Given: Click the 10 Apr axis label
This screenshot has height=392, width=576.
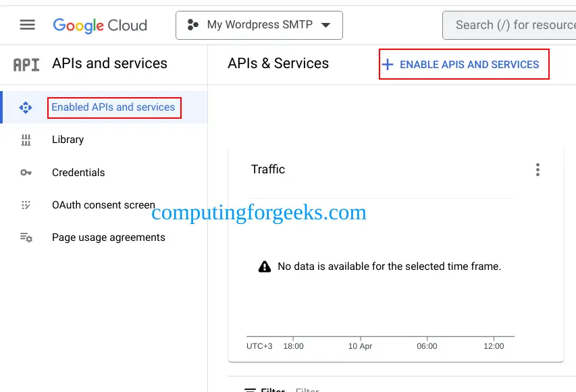Looking at the screenshot, I should pyautogui.click(x=360, y=346).
